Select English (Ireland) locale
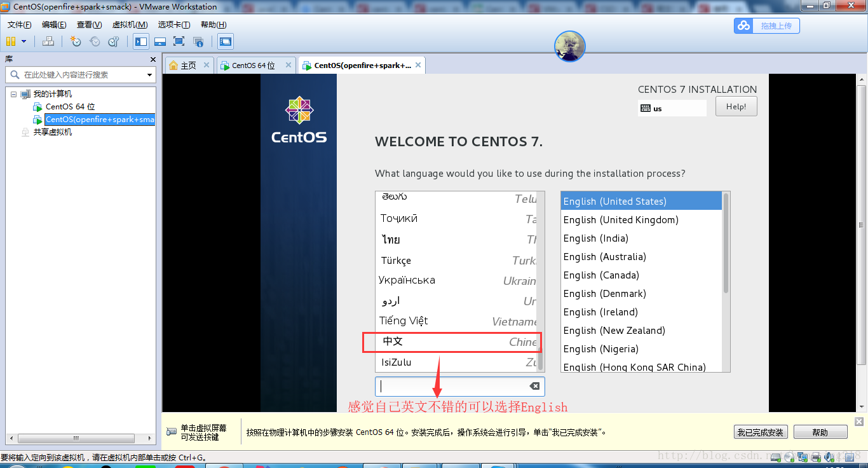 [x=641, y=312]
